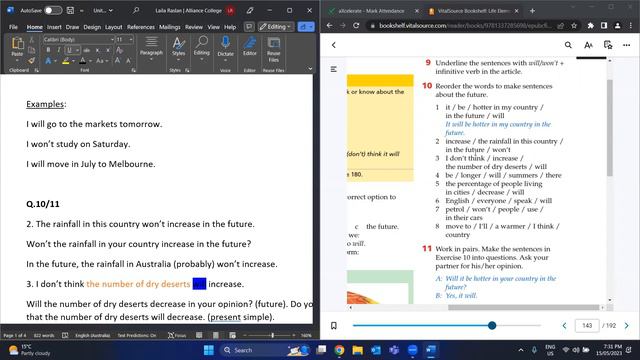Viewport: 640px width, 360px height.
Task: Open the notebook bookmarks icon in reader
Action: point(608,45)
